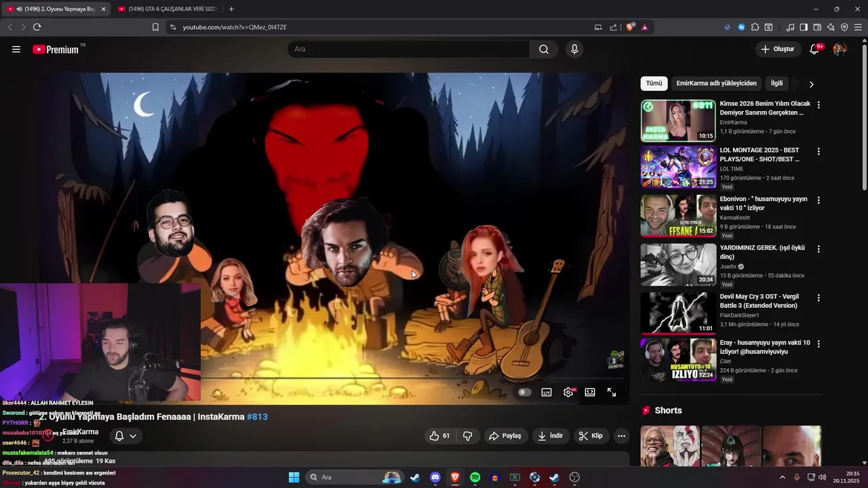This screenshot has width=868, height=488.
Task: Open OBS Studio from the taskbar
Action: point(574,477)
